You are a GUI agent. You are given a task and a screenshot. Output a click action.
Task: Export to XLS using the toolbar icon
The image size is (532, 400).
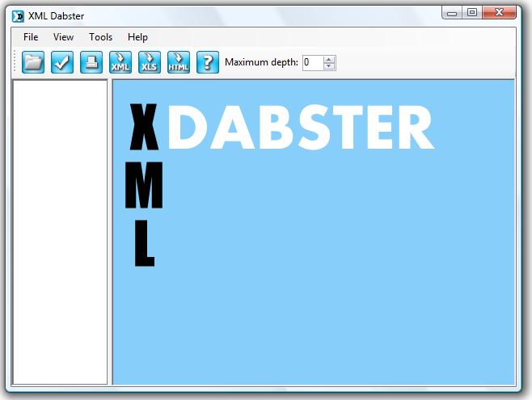click(x=150, y=62)
